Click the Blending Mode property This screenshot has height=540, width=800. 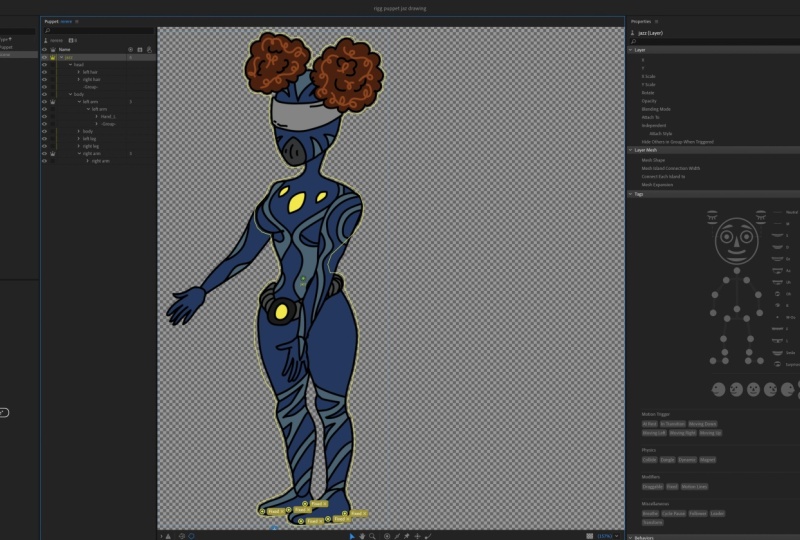(x=656, y=109)
